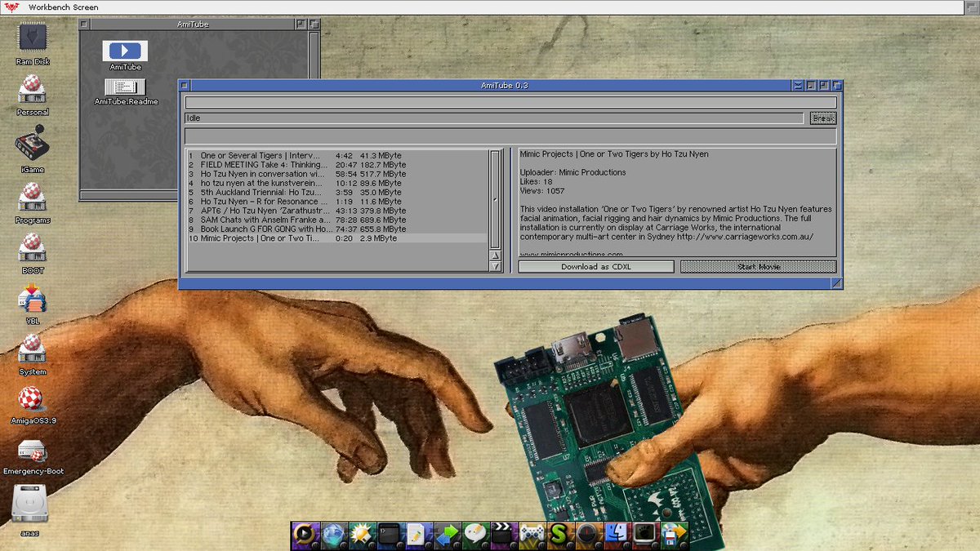Select 'ho tzu nyen at the kunstverein...' row
Viewport: 980px width, 551px height.
pyautogui.click(x=336, y=184)
